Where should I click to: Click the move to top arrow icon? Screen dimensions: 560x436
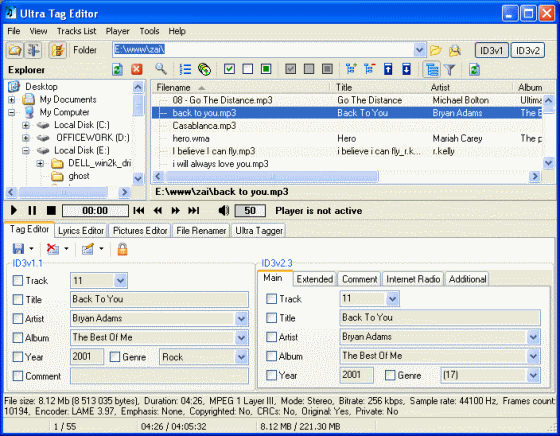click(388, 69)
